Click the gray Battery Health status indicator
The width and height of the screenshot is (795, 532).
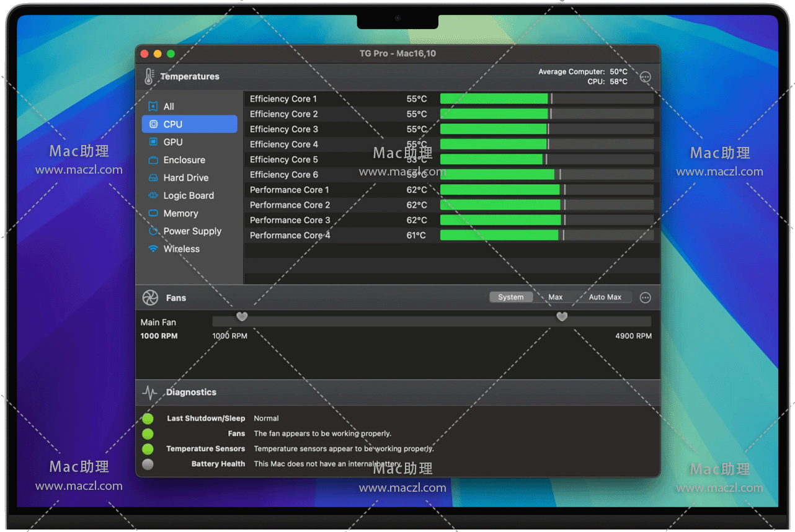tap(148, 464)
